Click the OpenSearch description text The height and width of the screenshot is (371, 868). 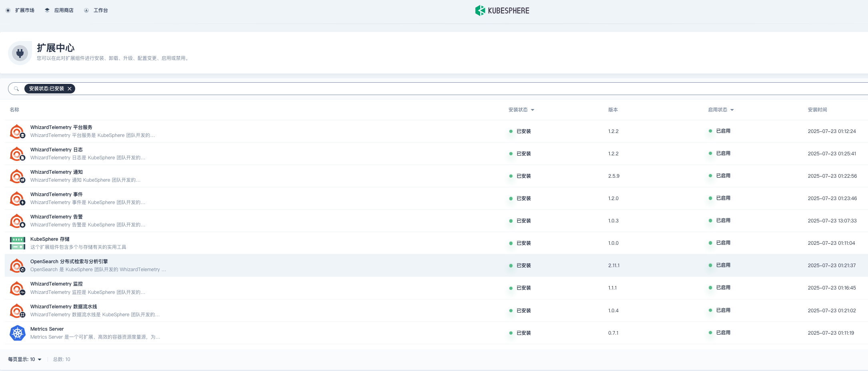click(x=98, y=270)
